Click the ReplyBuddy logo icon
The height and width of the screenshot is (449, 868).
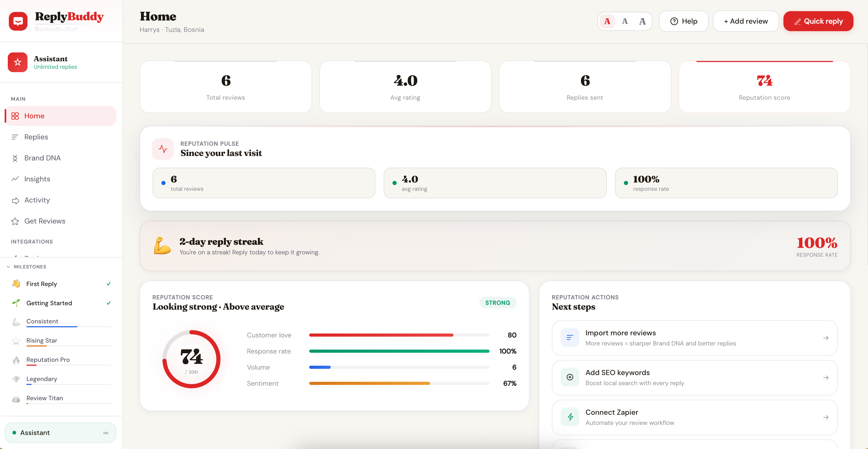click(18, 21)
